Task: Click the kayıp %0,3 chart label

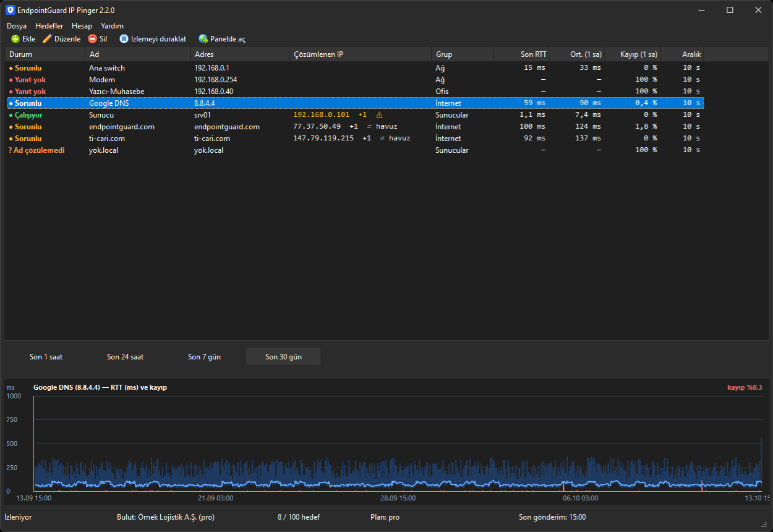Action: click(x=745, y=387)
